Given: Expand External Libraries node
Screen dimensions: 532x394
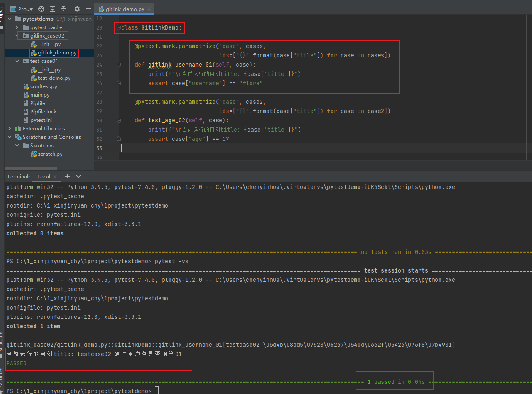Looking at the screenshot, I should click(10, 129).
